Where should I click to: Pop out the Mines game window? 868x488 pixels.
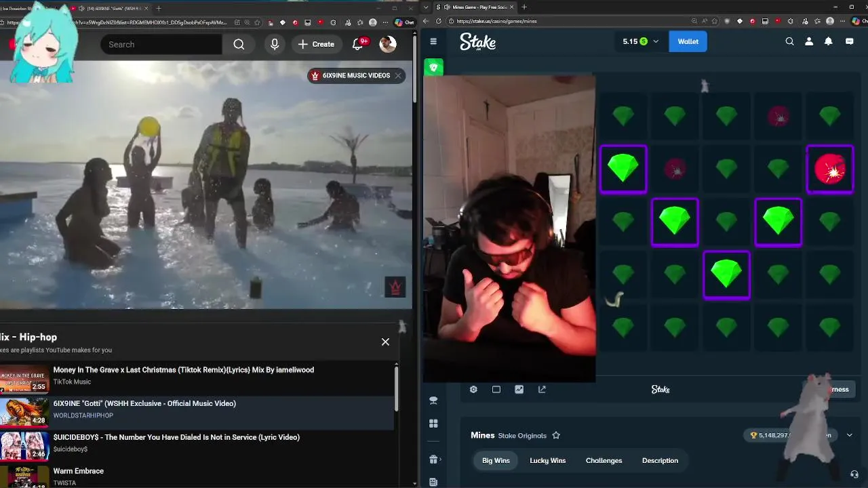(x=542, y=389)
